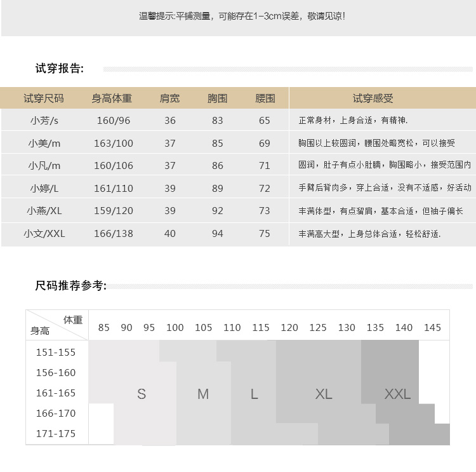This screenshot has height=472, width=476.
Task: Select the 身高体重 column header
Action: (112, 98)
